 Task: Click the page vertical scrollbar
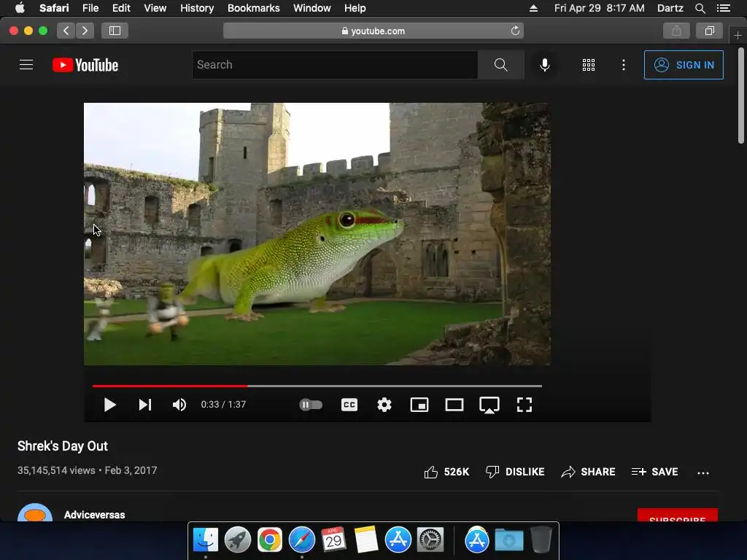coord(741,96)
